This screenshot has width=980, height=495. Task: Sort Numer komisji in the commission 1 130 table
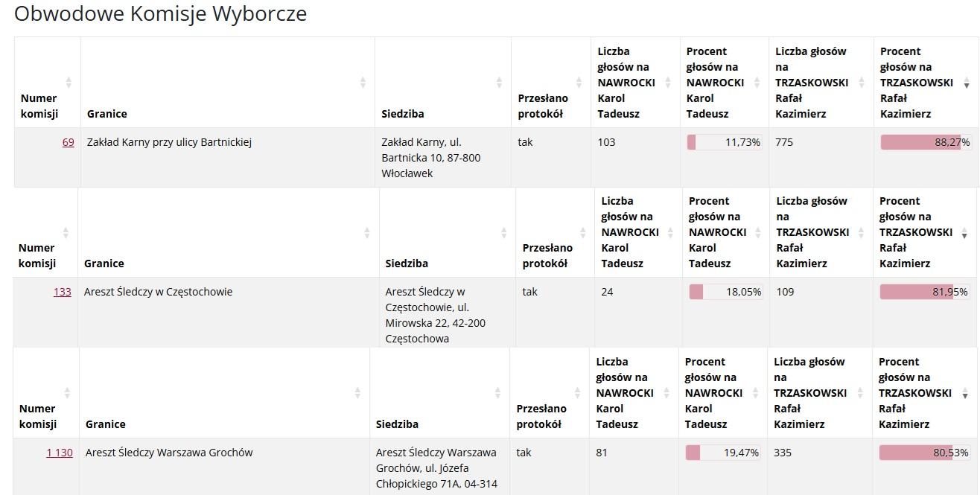tap(67, 392)
